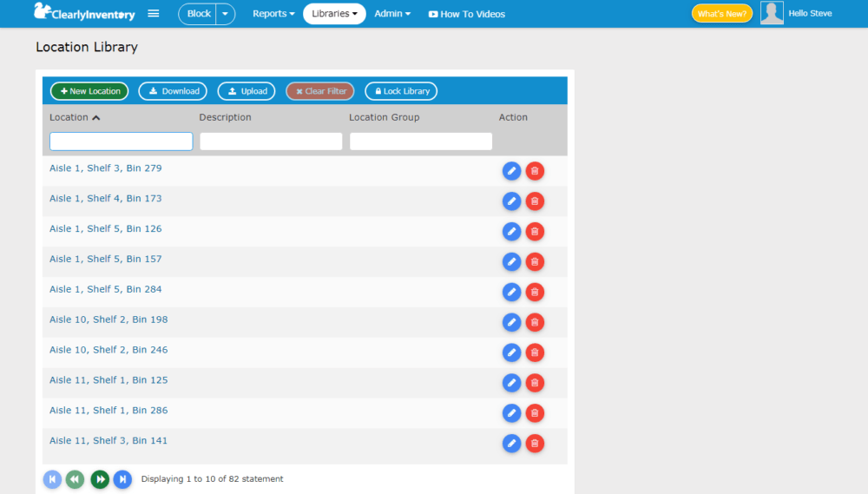Delete Aisle 1, Shelf 5, Bin 284
The width and height of the screenshot is (868, 494).
click(535, 292)
